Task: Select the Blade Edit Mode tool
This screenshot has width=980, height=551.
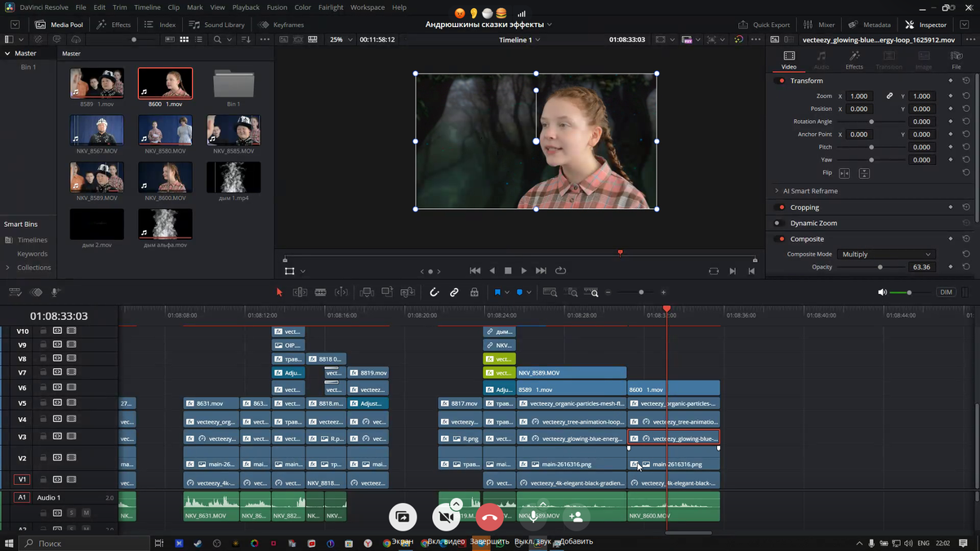Action: point(321,292)
